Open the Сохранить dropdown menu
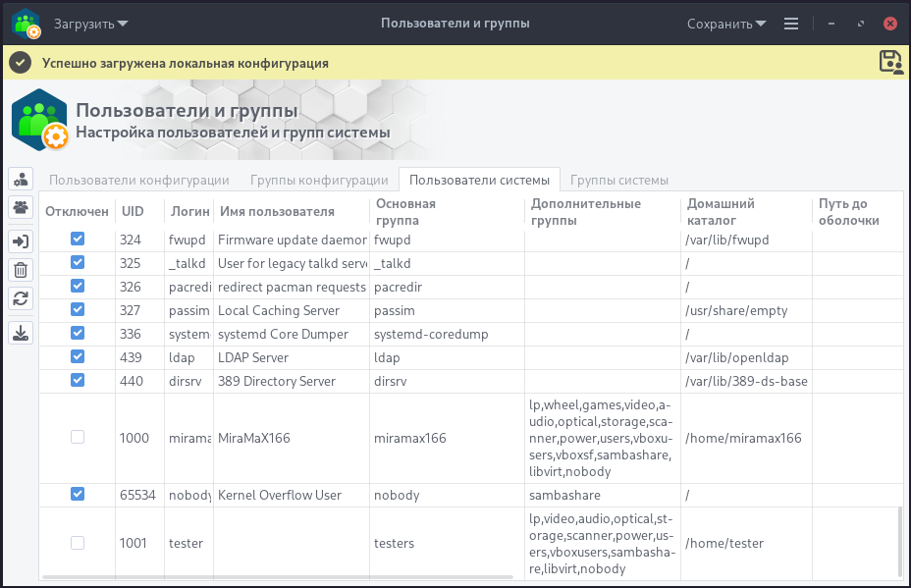This screenshot has height=588, width=911. [x=726, y=24]
